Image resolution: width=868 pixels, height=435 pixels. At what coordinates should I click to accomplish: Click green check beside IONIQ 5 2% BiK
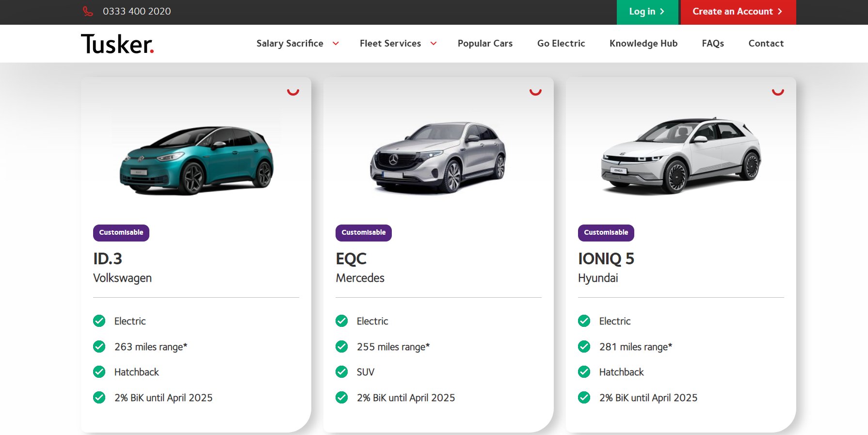tap(584, 398)
